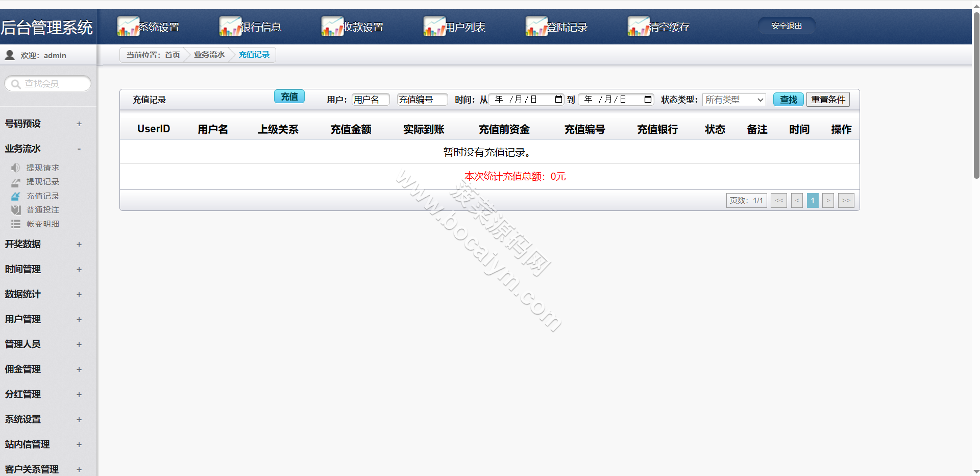The image size is (980, 476).
Task: Open 帐变明细 in the sidebar
Action: coord(43,224)
